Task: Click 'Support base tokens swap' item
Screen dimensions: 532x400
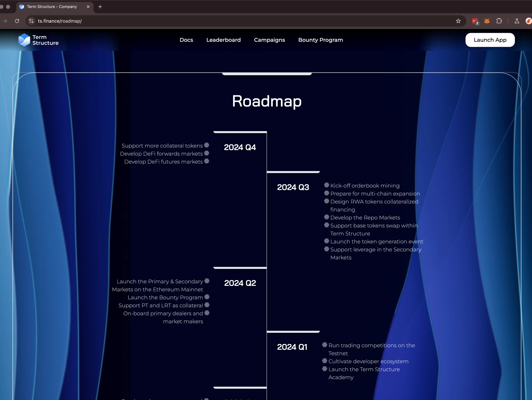Action: click(x=374, y=230)
